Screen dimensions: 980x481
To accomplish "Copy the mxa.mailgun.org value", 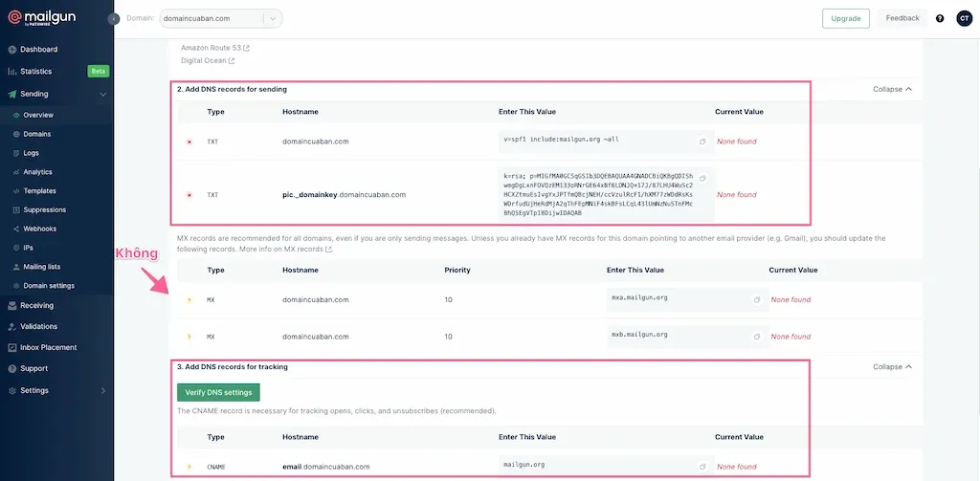I will point(757,300).
